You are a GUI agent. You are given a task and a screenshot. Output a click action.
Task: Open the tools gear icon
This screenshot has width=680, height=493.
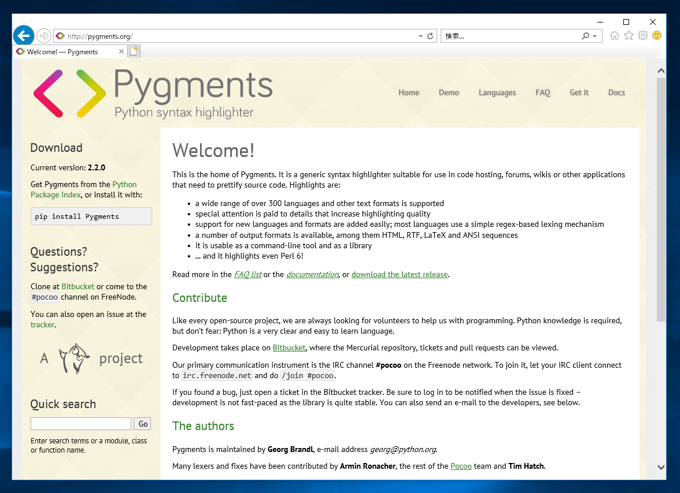pos(643,36)
